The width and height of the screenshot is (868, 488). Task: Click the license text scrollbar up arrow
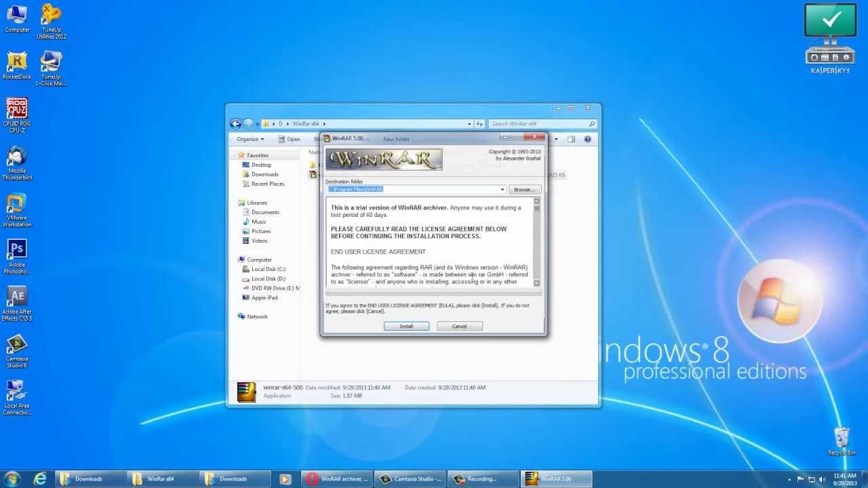pyautogui.click(x=536, y=201)
